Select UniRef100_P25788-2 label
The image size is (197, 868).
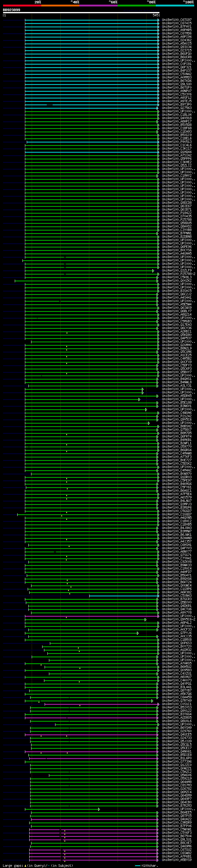point(179,274)
